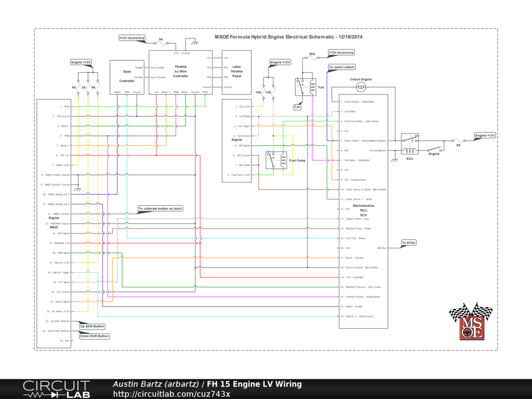Select the Dyno Controller block
Viewport: 532px width, 399px height.
click(127, 77)
